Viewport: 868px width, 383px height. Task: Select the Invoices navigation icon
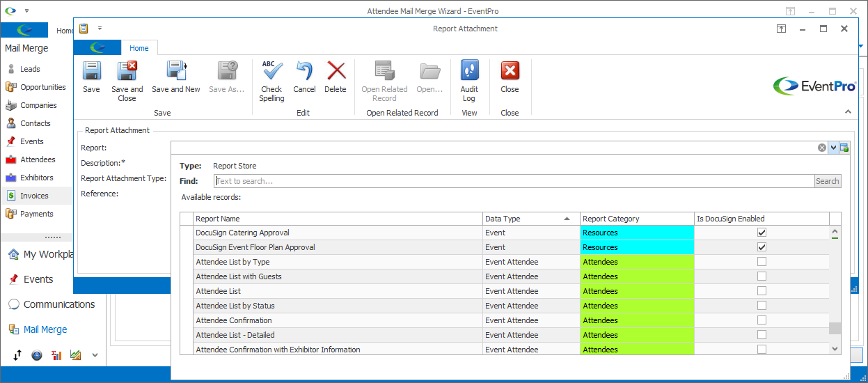(x=10, y=196)
